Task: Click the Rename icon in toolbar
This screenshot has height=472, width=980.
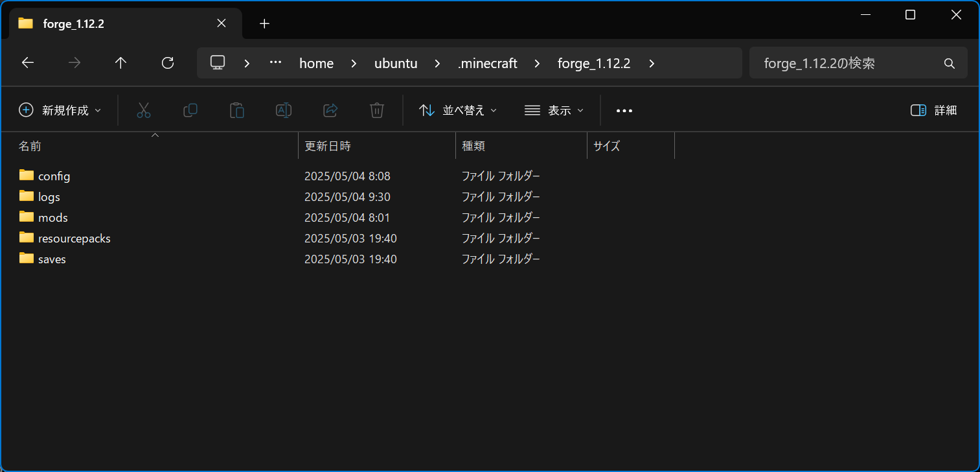Action: coord(284,110)
